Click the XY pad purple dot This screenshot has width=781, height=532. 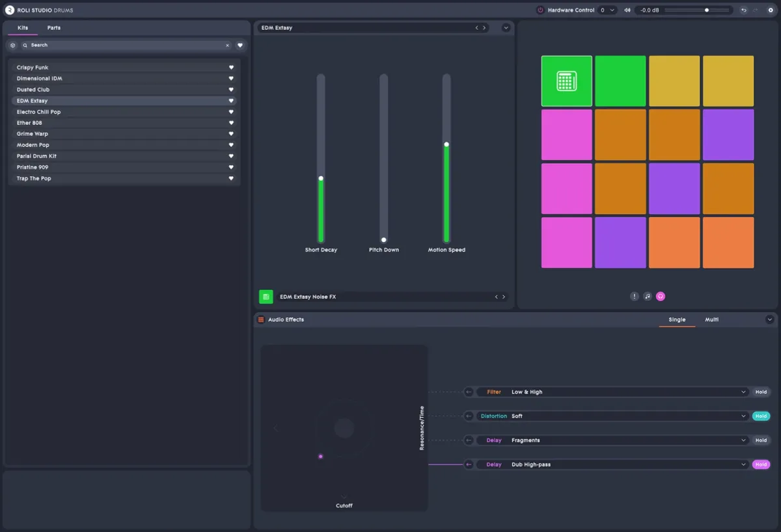320,457
